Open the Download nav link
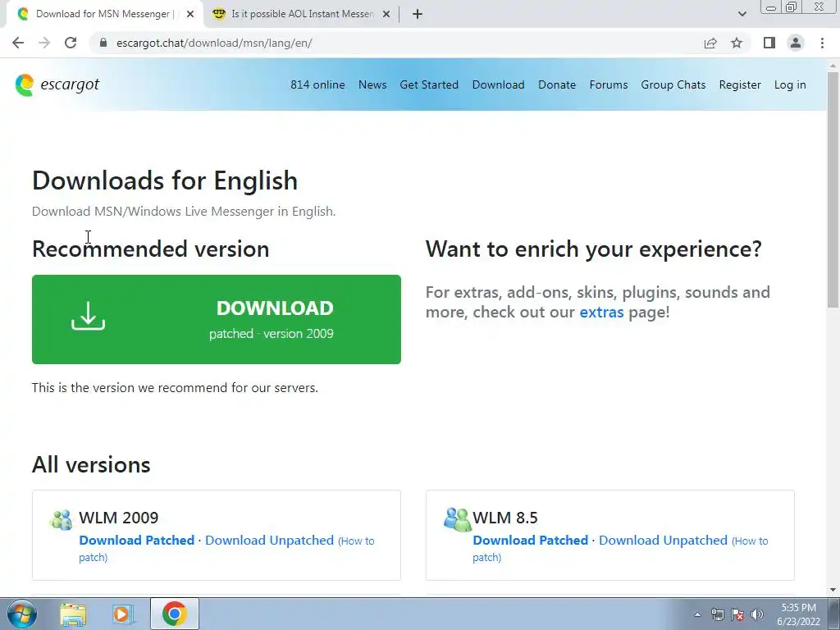 pyautogui.click(x=498, y=84)
